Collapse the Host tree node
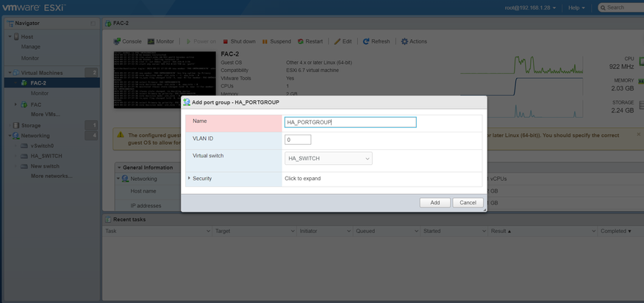This screenshot has height=303, width=644. click(x=10, y=37)
